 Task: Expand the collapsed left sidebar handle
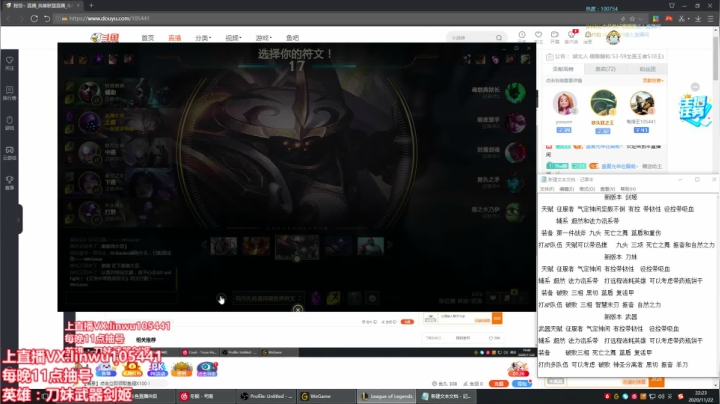tap(18, 220)
